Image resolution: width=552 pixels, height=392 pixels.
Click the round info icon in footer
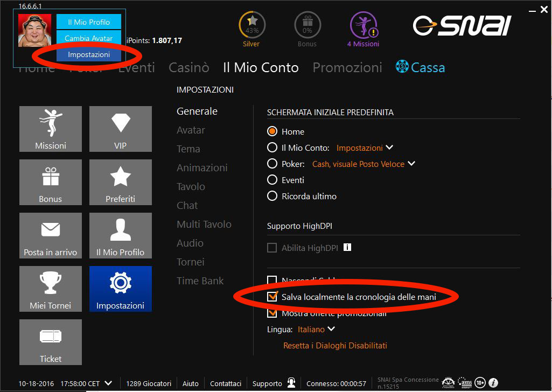pos(493,382)
